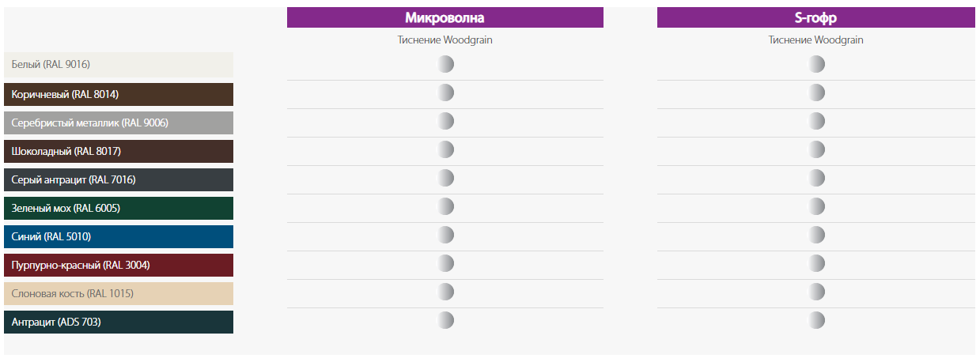Click S-гофр dot for Коричневый (RAL 8014)

coord(816,92)
